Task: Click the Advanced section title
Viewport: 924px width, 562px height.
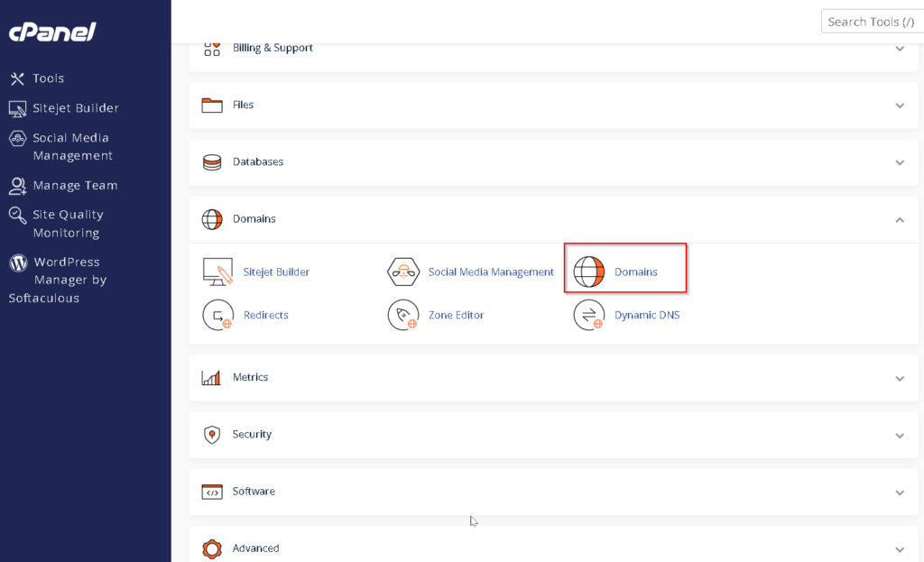Action: point(255,548)
